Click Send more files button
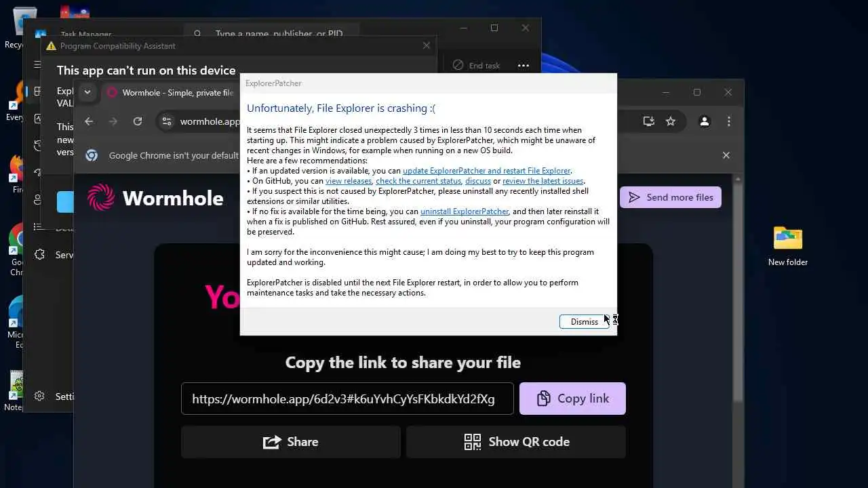 pos(671,197)
